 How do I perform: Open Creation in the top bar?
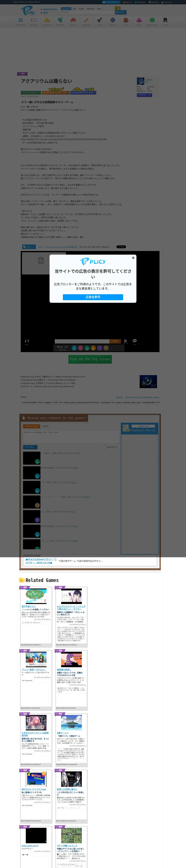click(140, 2)
